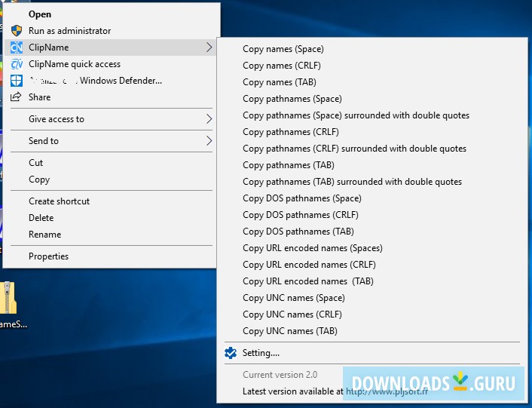
Task: Select Copy DOS pathnames (CRLF)
Action: point(372,215)
